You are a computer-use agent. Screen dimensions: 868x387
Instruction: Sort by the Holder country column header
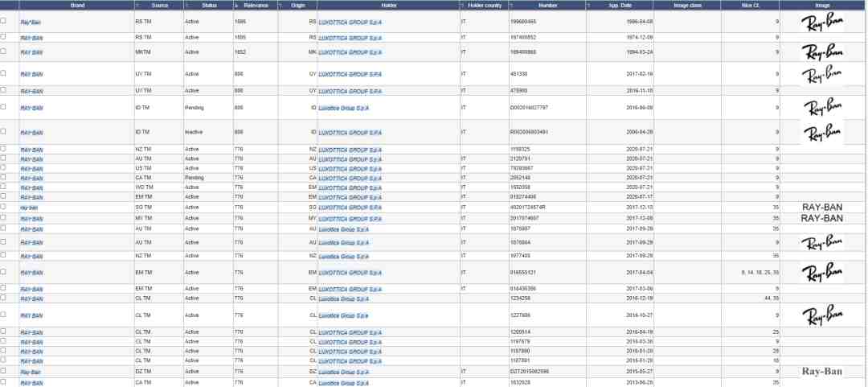point(485,5)
